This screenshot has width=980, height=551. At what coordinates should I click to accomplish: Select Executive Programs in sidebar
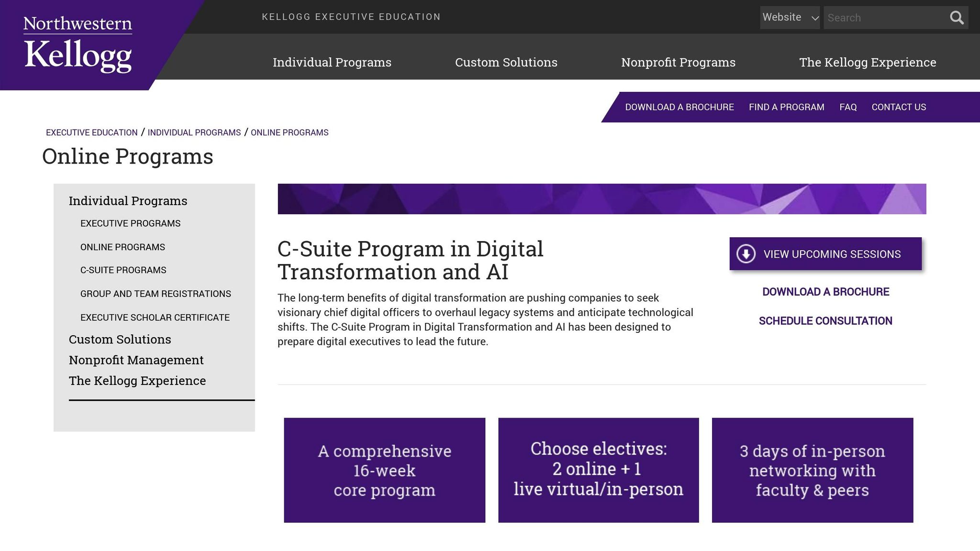point(130,223)
